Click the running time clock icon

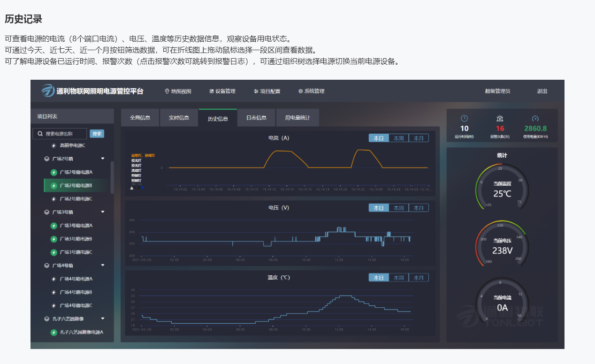click(x=464, y=119)
